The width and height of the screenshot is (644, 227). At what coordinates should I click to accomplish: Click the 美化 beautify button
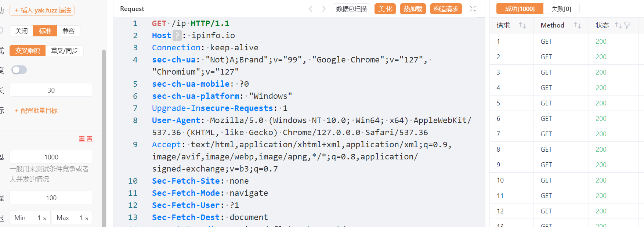385,9
